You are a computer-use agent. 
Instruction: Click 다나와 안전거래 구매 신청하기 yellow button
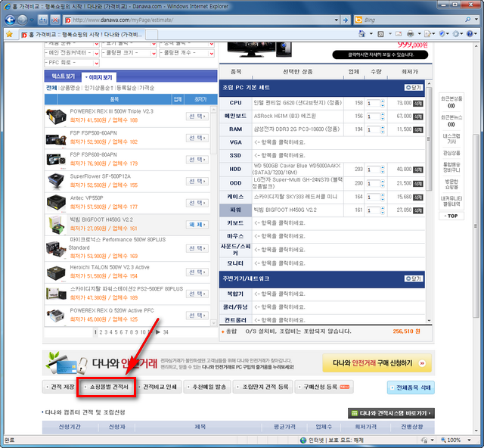(x=377, y=363)
